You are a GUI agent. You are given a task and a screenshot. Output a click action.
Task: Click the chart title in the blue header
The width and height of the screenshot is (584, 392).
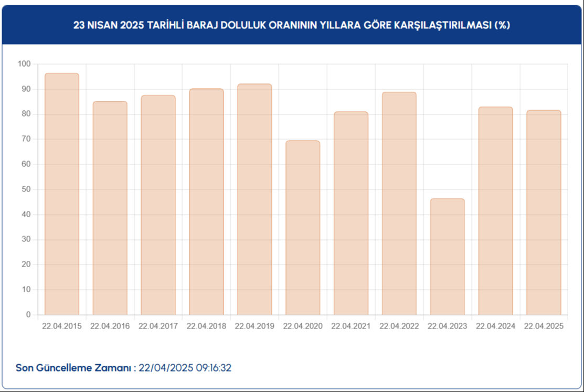(x=292, y=25)
